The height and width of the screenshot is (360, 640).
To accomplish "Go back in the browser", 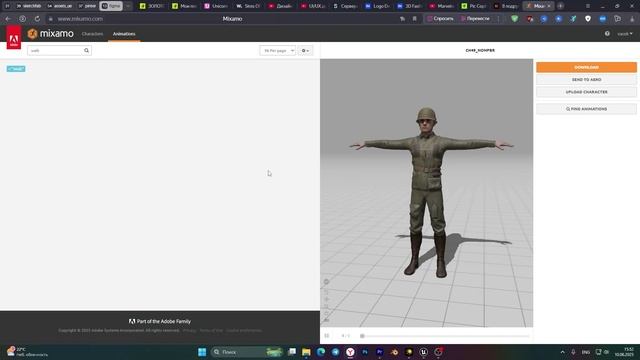I will point(8,19).
